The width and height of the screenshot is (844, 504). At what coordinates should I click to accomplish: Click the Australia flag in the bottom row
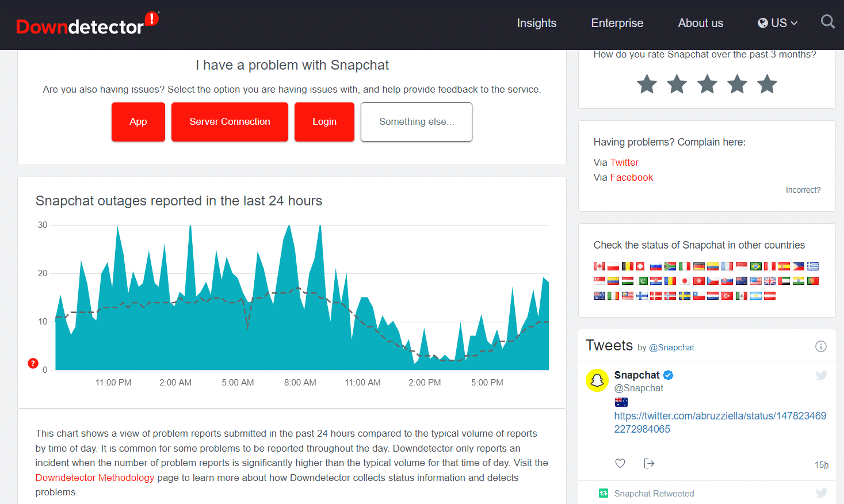click(599, 295)
